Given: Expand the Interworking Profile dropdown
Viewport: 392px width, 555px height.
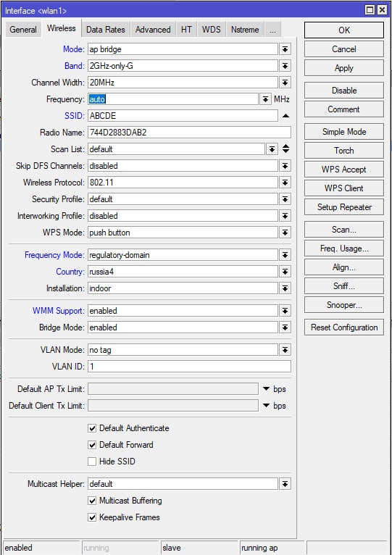Looking at the screenshot, I should pyautogui.click(x=285, y=216).
